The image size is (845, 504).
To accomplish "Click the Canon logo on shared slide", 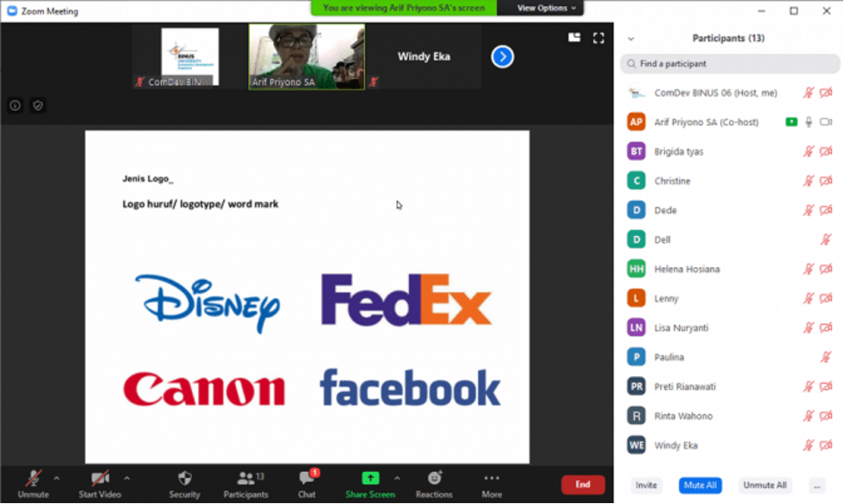I will tap(204, 389).
